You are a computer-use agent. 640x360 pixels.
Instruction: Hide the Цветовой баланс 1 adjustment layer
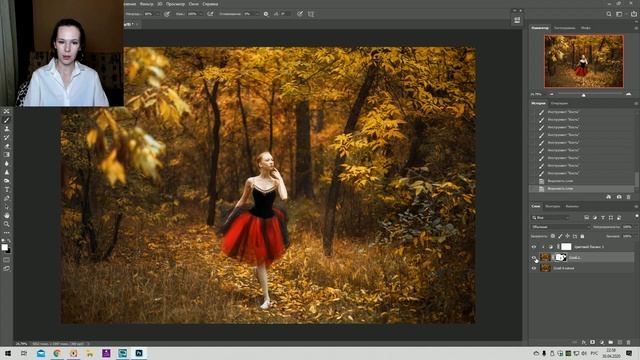tap(534, 247)
